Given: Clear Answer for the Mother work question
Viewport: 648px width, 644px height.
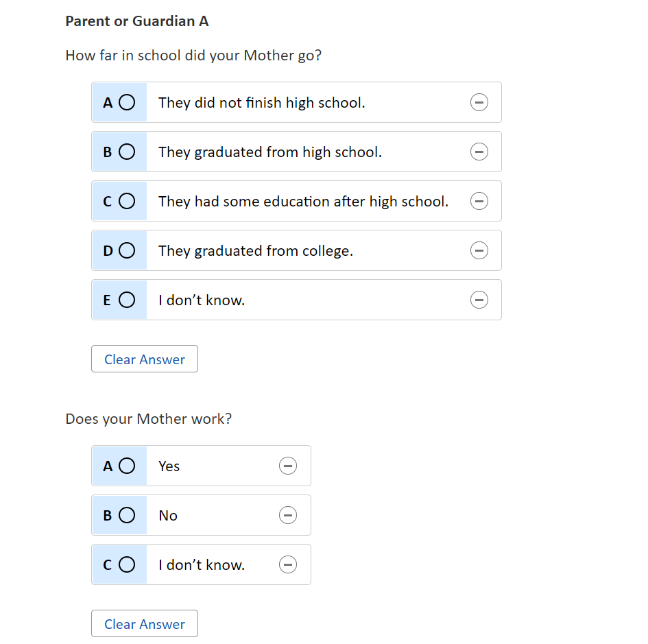Looking at the screenshot, I should click(145, 624).
